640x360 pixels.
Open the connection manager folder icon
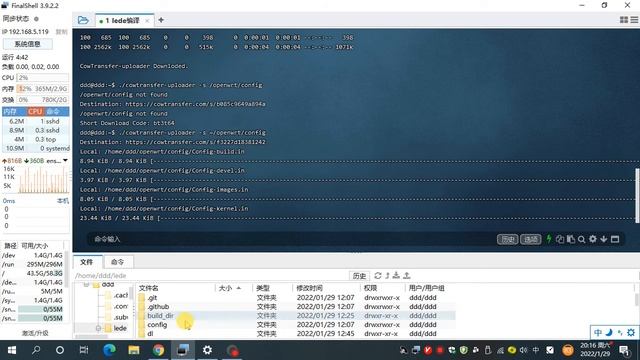point(83,20)
